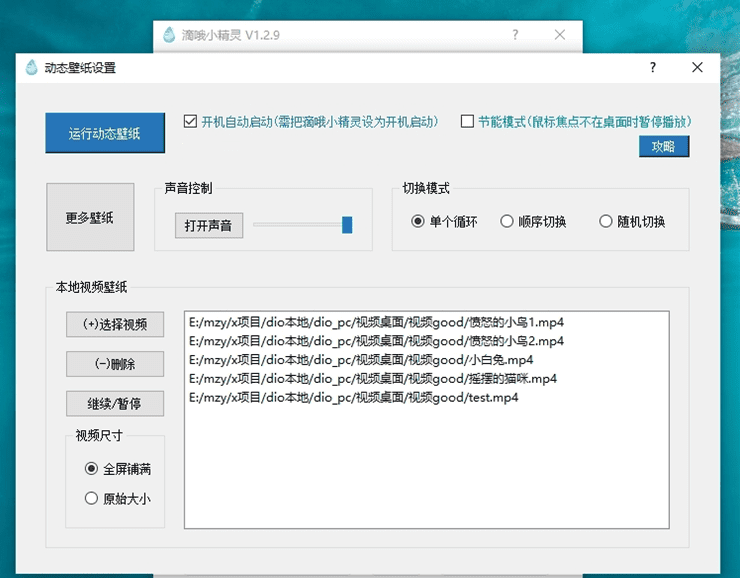Select 摇摆的猫咪.mp4 in the video list
This screenshot has width=740, height=578.
[372, 379]
